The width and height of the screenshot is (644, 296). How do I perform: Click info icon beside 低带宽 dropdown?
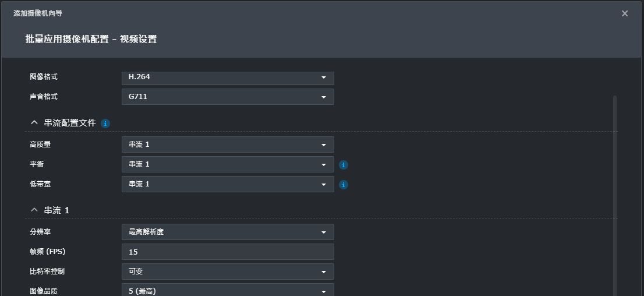point(344,185)
